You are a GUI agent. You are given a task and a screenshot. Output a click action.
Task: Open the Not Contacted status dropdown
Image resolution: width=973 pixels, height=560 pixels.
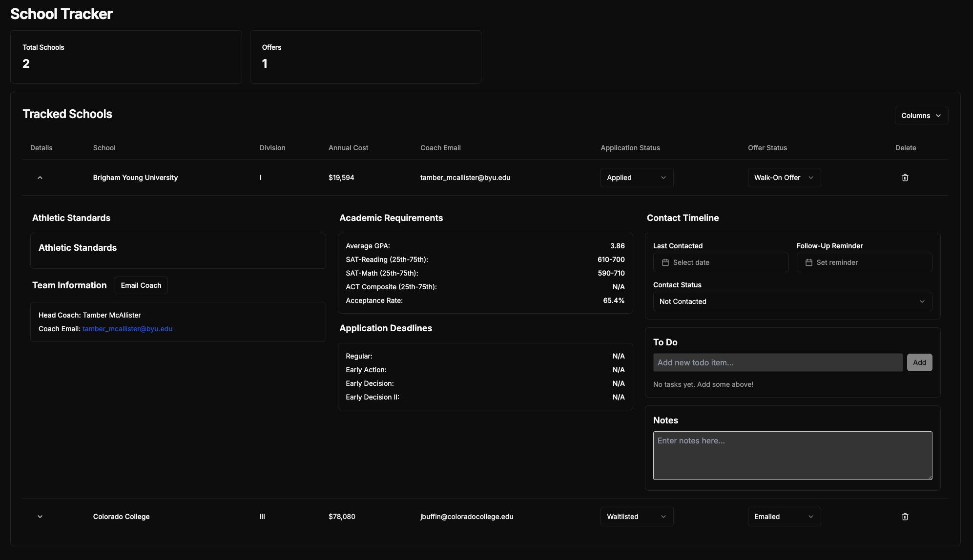pyautogui.click(x=792, y=301)
